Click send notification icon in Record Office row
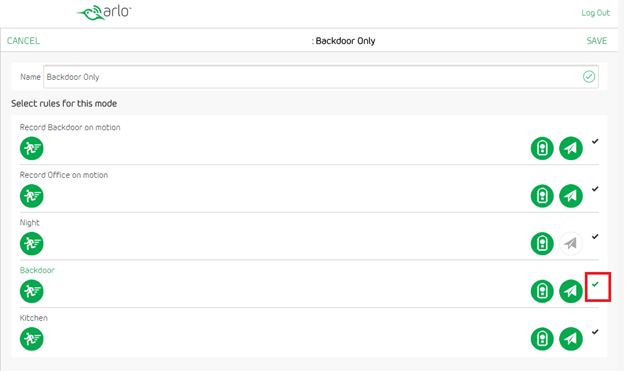626x372 pixels. click(571, 196)
